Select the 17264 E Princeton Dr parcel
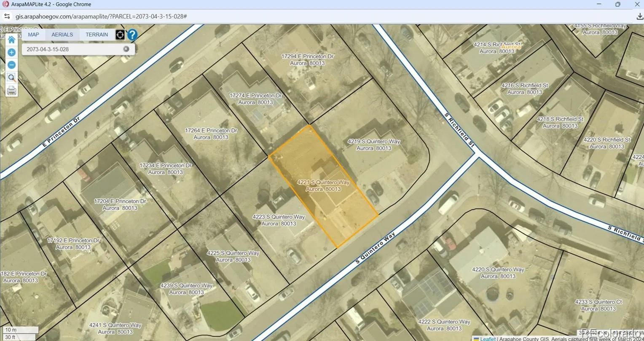644x341 pixels. click(211, 134)
